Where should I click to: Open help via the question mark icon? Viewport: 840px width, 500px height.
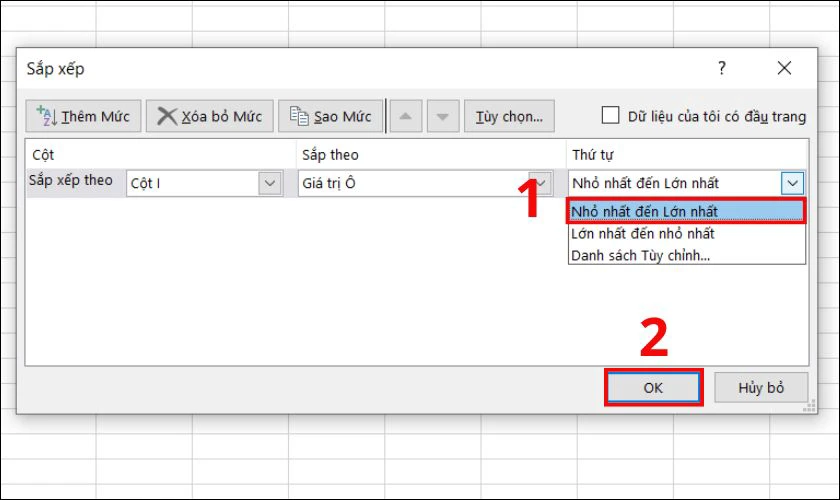click(722, 68)
